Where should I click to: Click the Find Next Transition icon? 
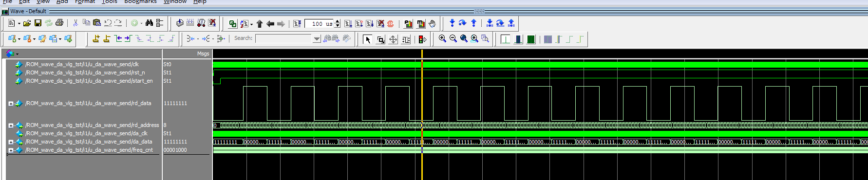pos(128,38)
